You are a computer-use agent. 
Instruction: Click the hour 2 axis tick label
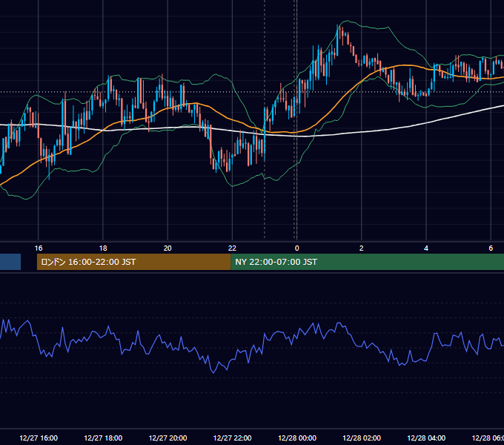pyautogui.click(x=361, y=248)
